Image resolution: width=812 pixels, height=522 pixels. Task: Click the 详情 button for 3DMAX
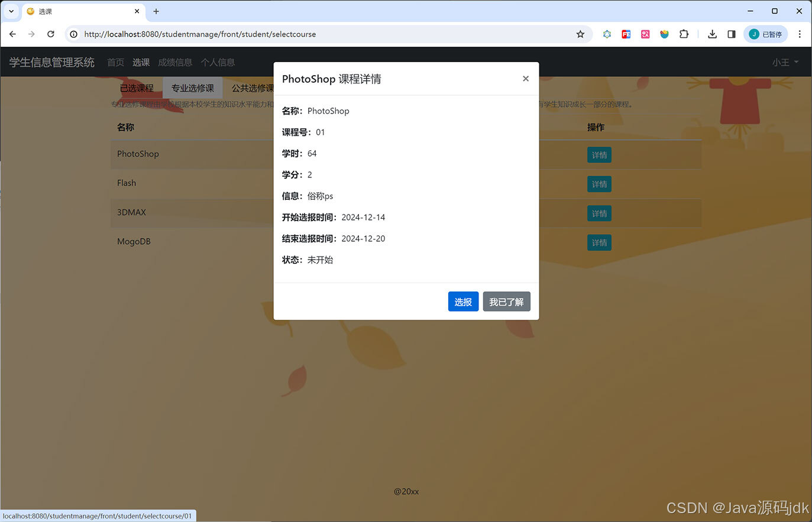pyautogui.click(x=599, y=213)
